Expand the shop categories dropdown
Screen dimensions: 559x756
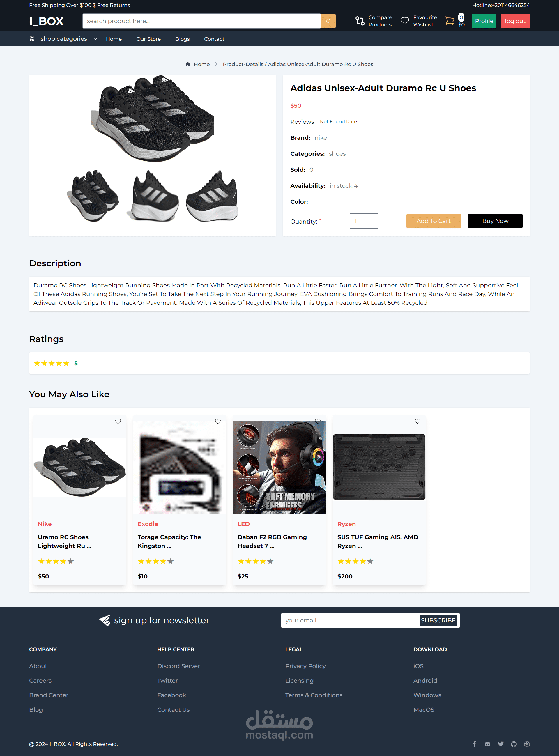[96, 39]
